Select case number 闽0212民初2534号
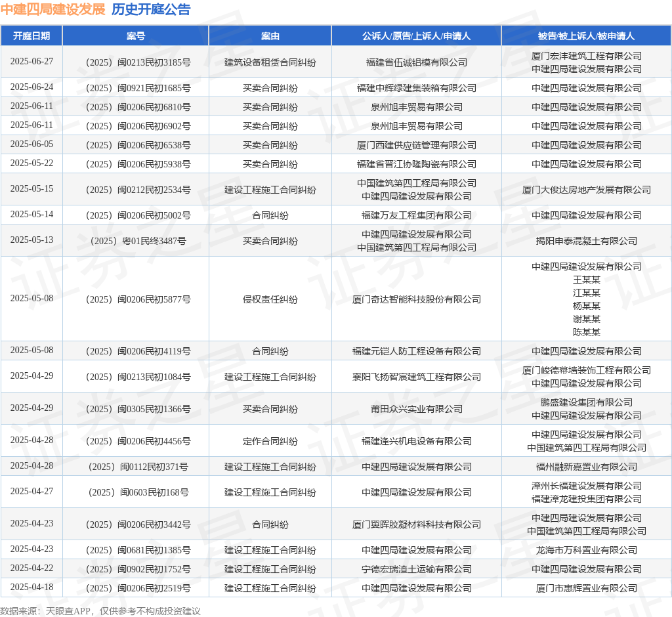This screenshot has width=672, height=617. (138, 190)
